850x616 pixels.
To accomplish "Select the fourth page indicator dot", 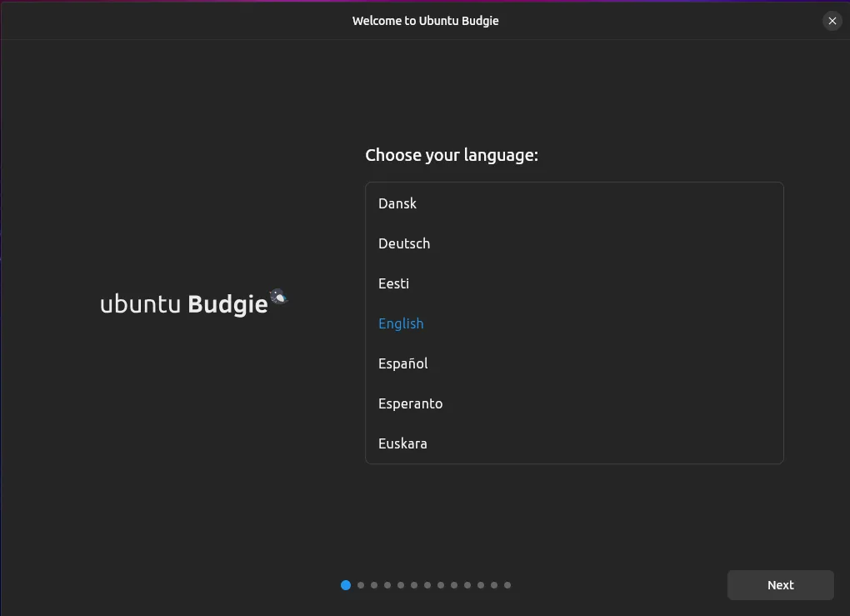I will pyautogui.click(x=387, y=585).
